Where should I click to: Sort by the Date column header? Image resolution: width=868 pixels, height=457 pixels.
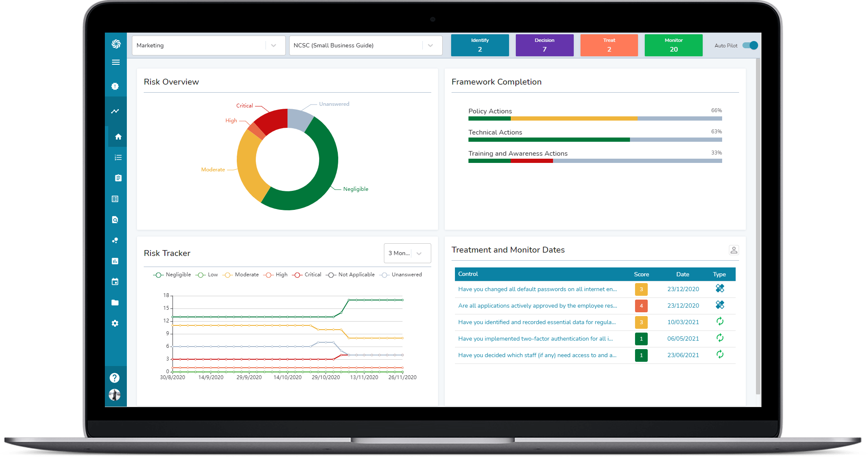(682, 274)
